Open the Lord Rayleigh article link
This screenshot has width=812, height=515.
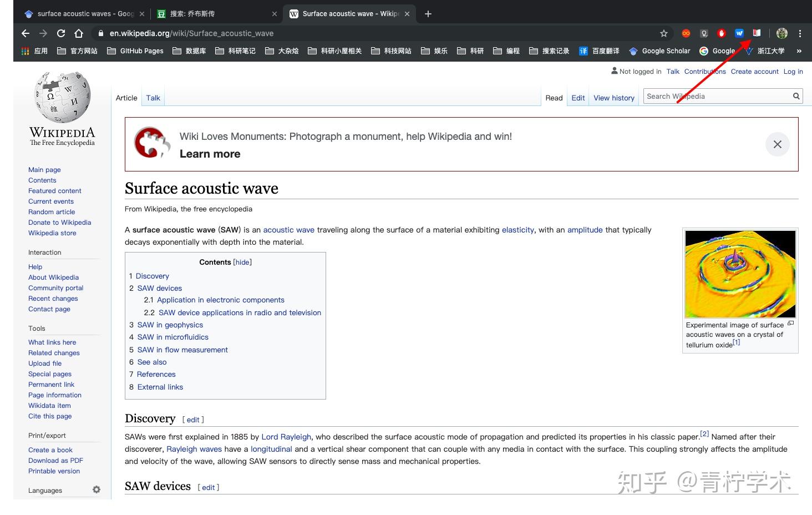pyautogui.click(x=286, y=437)
